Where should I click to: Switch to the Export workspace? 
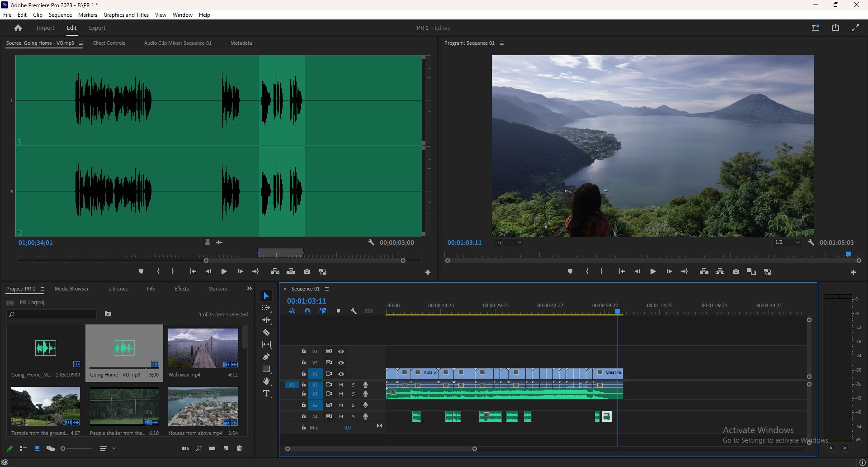pyautogui.click(x=97, y=28)
